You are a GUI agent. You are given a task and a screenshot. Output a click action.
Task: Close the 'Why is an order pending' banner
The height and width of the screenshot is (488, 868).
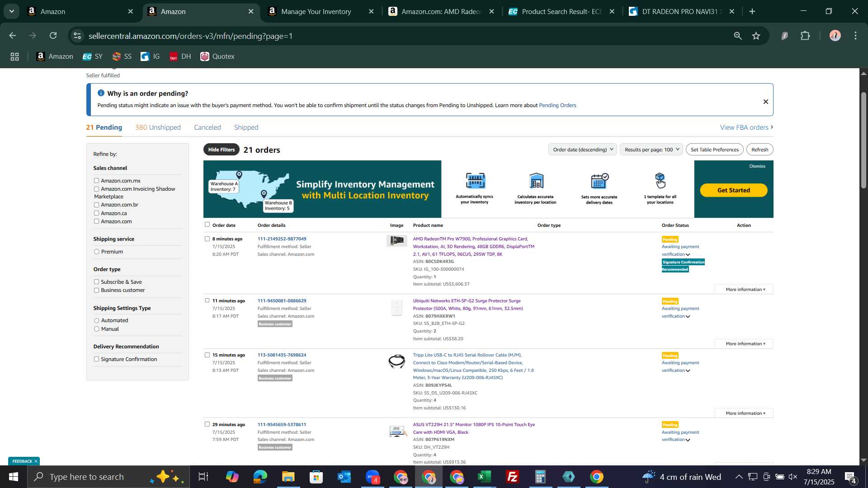click(x=766, y=102)
